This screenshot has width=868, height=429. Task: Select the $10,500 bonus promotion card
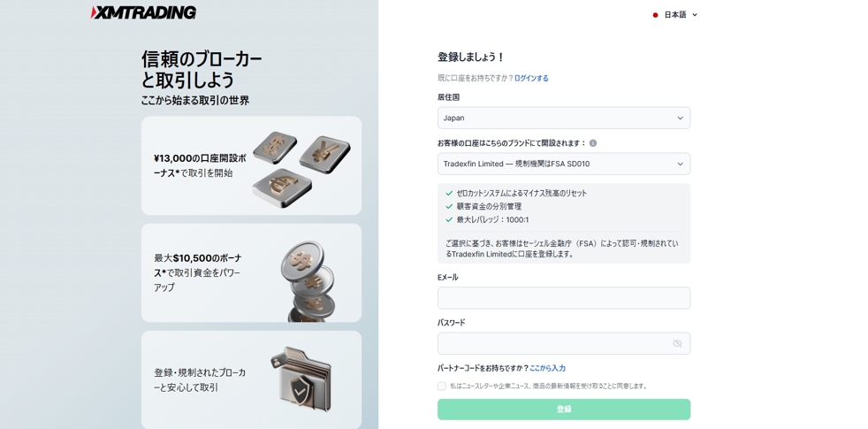point(251,272)
